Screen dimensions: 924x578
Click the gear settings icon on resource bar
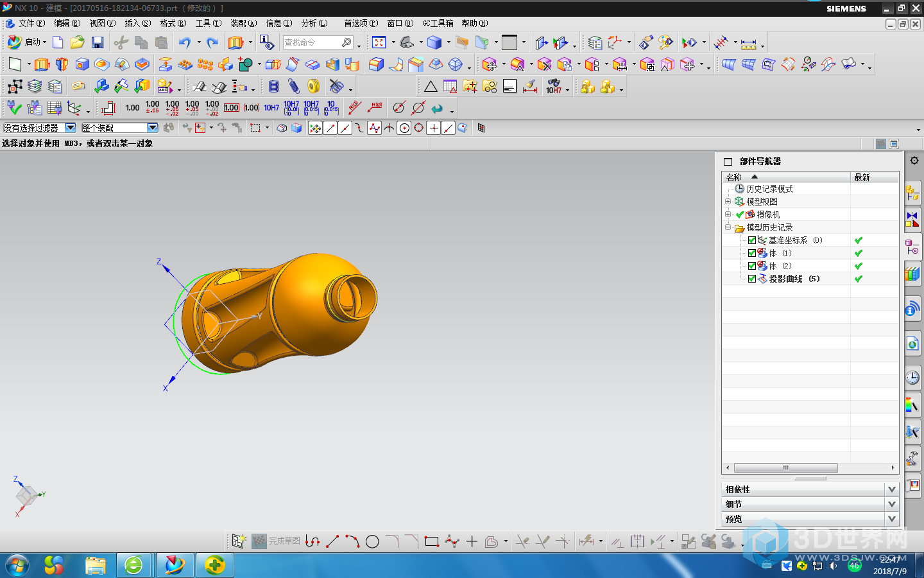tap(914, 161)
